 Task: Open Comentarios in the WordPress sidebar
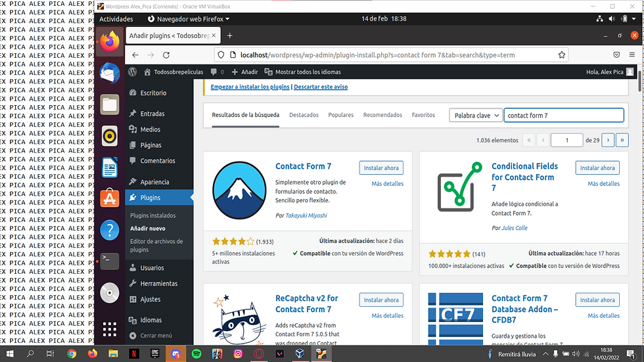tap(159, 161)
